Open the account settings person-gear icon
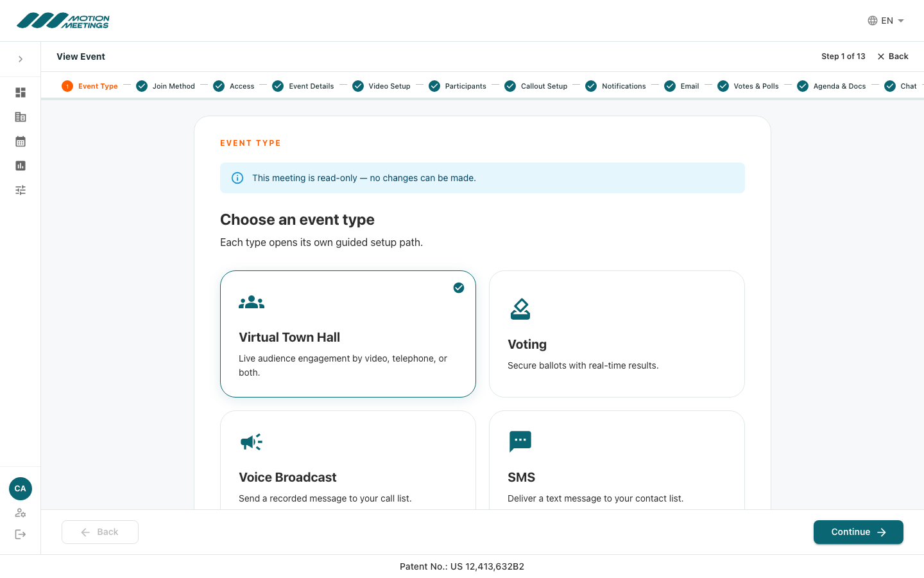This screenshot has height=578, width=924. [21, 512]
